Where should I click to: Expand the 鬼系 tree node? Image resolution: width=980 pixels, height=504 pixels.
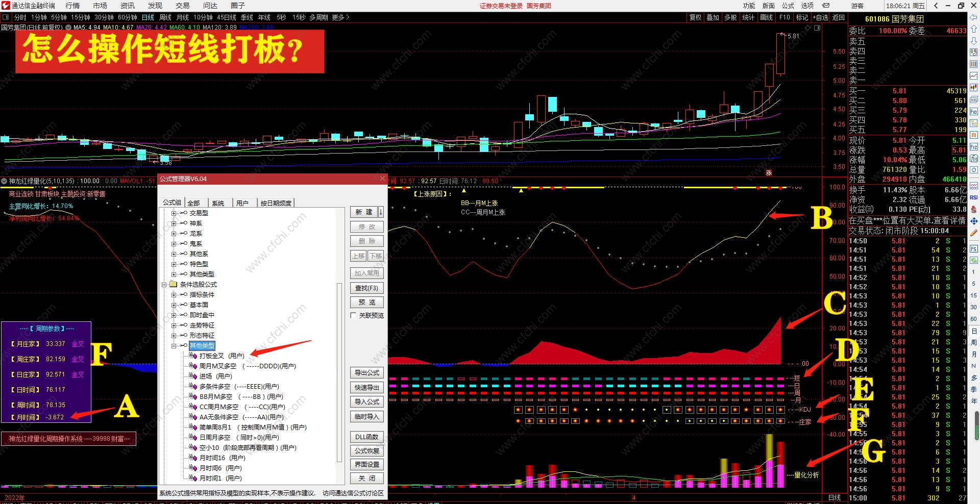(x=174, y=244)
